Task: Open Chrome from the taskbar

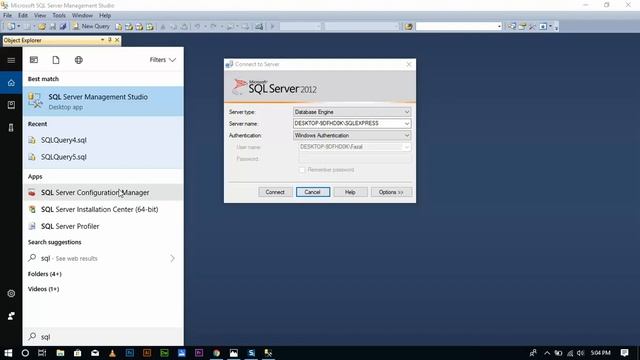Action: tap(216, 353)
